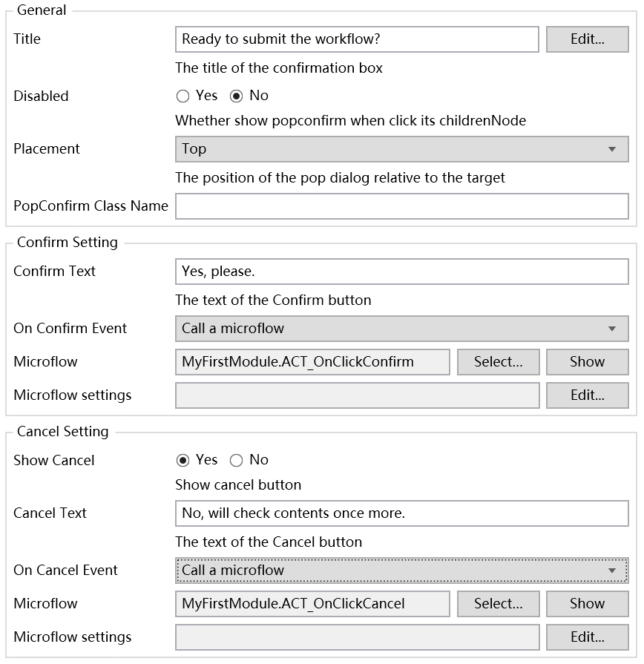
Task: Click the OnClickConfirm Microflow field
Action: pos(312,362)
